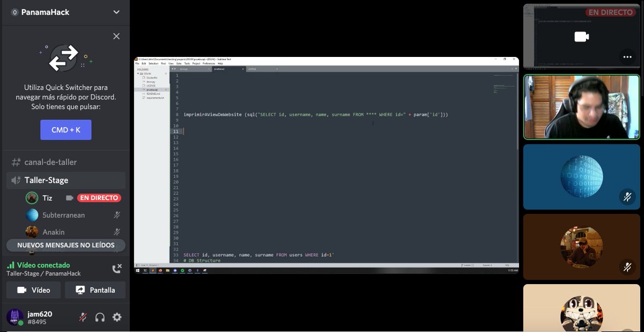Open Help menu in Sublime Text
Screen dimensions: 644x332
point(220,63)
